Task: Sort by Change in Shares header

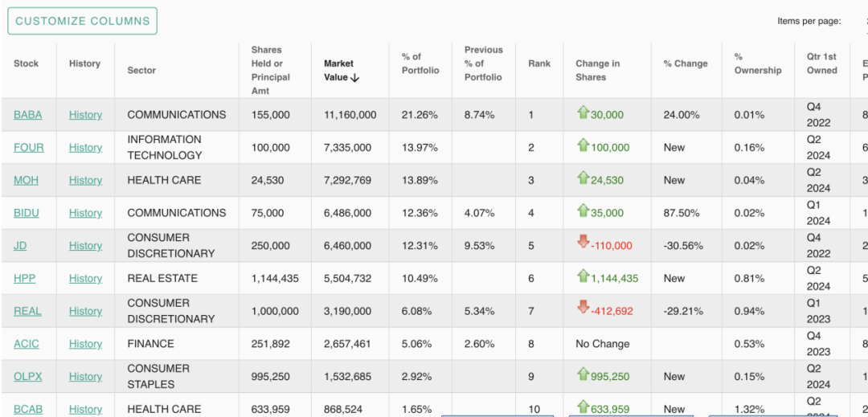Action: [x=597, y=70]
